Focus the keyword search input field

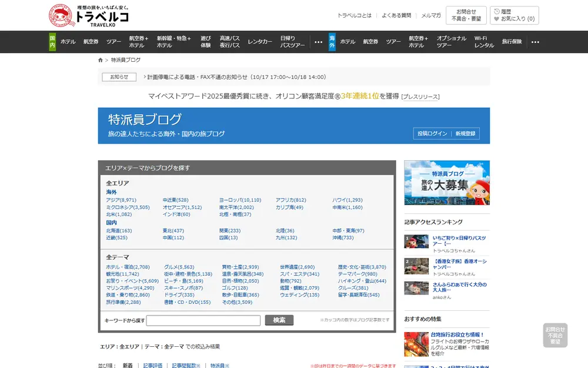click(203, 320)
